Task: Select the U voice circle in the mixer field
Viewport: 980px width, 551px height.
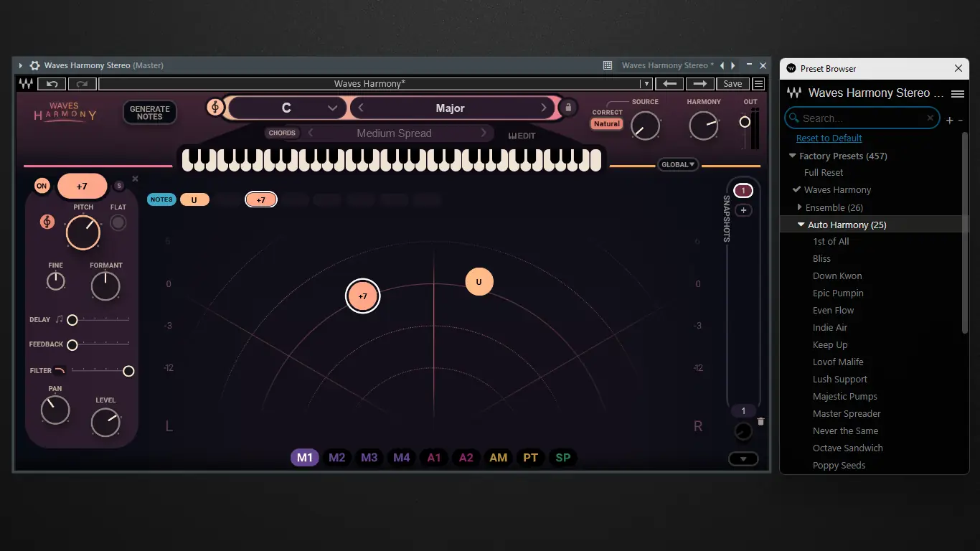Action: [479, 281]
